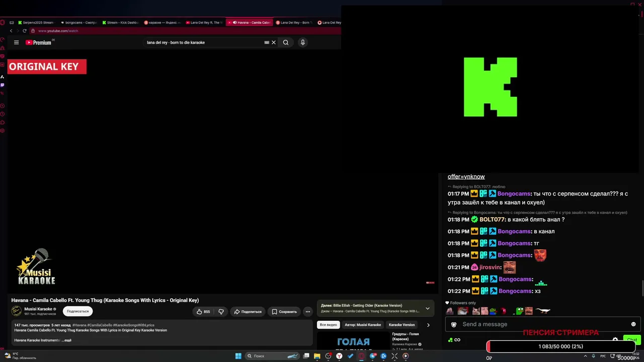Click the YouTube search input field
Image resolution: width=644 pixels, height=362 pixels.
click(204, 43)
